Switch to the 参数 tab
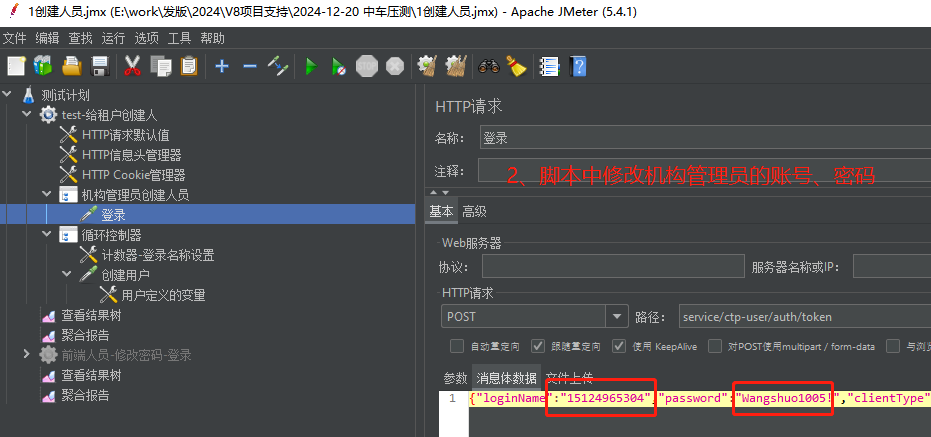 click(x=456, y=378)
